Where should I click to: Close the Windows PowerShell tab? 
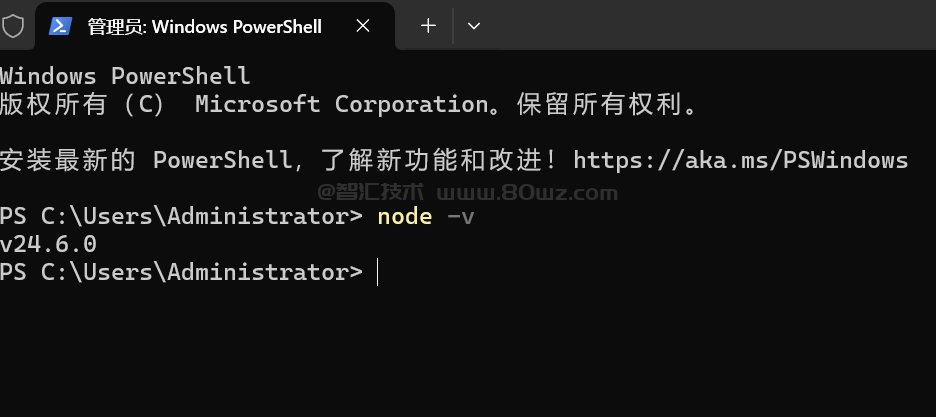[x=363, y=26]
